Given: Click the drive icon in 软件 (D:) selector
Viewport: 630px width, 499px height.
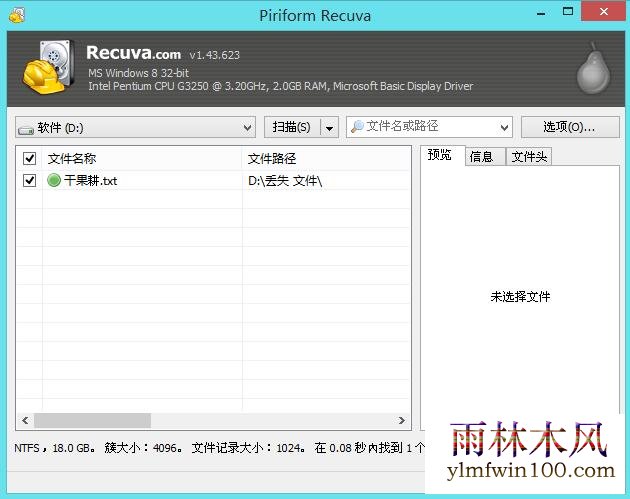Looking at the screenshot, I should click(26, 130).
